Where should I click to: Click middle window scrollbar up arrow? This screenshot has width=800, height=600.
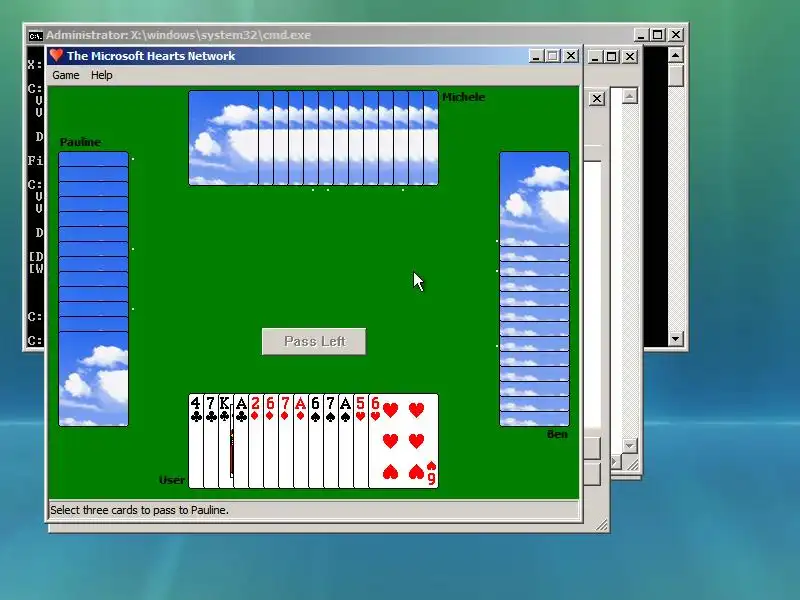(630, 96)
